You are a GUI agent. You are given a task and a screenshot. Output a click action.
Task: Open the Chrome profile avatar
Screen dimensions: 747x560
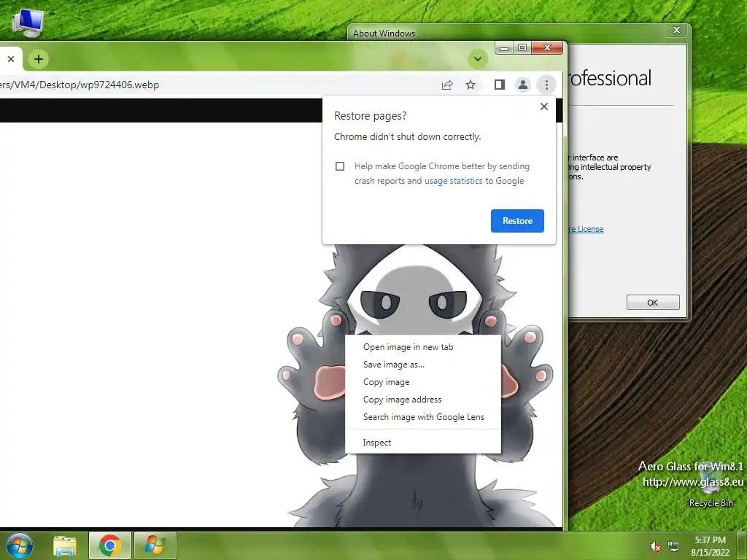pyautogui.click(x=522, y=85)
